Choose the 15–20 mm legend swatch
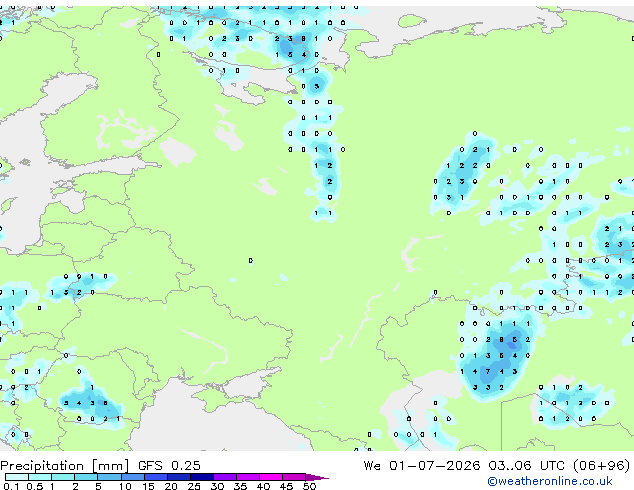Image resolution: width=634 pixels, height=490 pixels. point(155,477)
